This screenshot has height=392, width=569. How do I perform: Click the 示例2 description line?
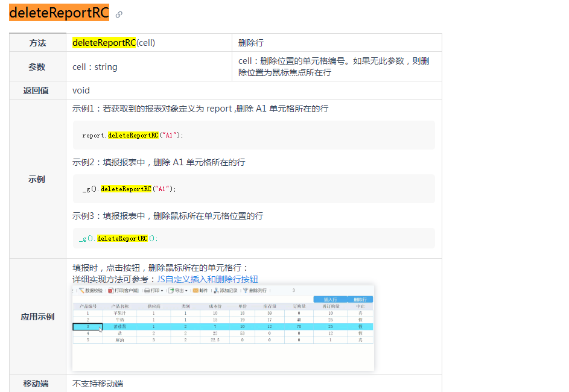(x=159, y=162)
